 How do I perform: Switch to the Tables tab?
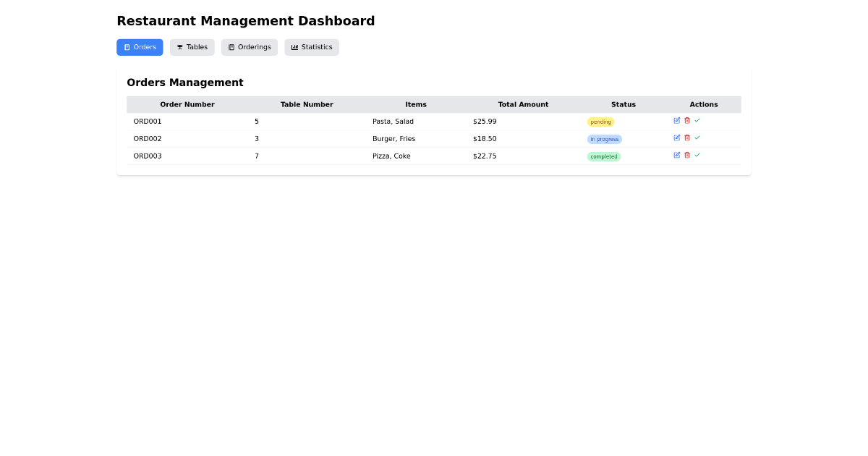(192, 46)
